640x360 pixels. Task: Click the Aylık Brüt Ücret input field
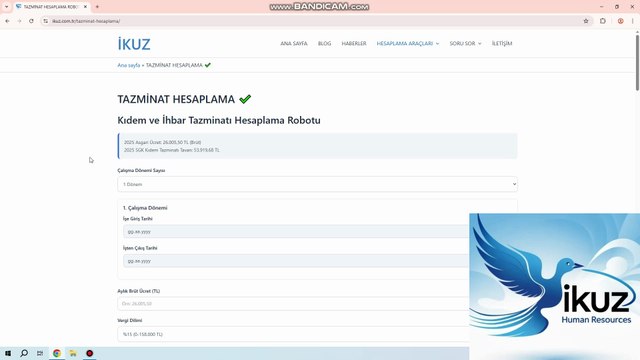pos(293,304)
